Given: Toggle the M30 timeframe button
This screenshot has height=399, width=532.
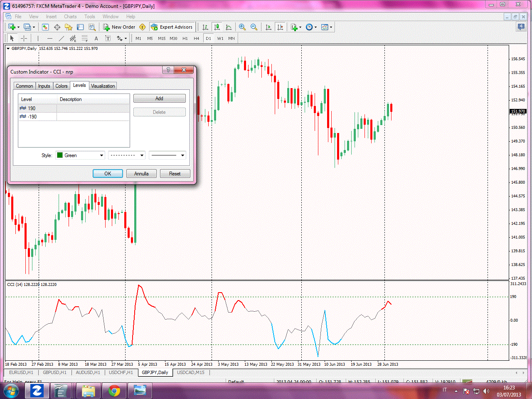Looking at the screenshot, I should point(173,38).
